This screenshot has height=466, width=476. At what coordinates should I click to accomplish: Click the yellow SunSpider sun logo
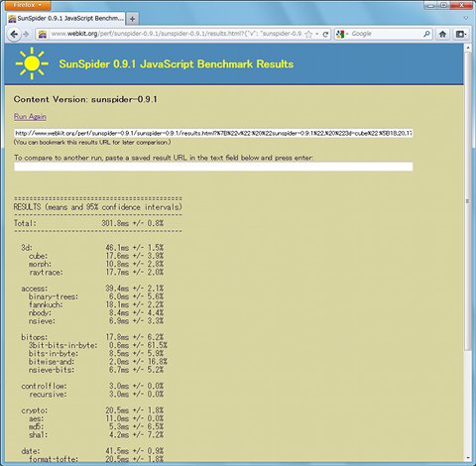pos(32,63)
